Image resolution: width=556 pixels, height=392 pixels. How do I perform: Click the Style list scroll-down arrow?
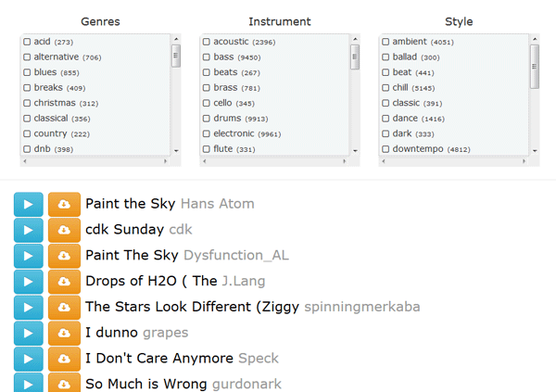tap(534, 149)
